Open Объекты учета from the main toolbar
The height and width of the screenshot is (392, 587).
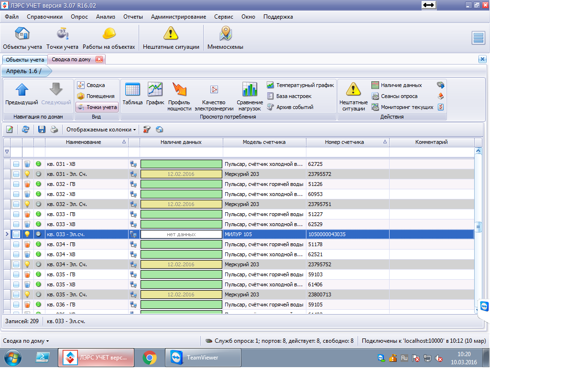[22, 38]
